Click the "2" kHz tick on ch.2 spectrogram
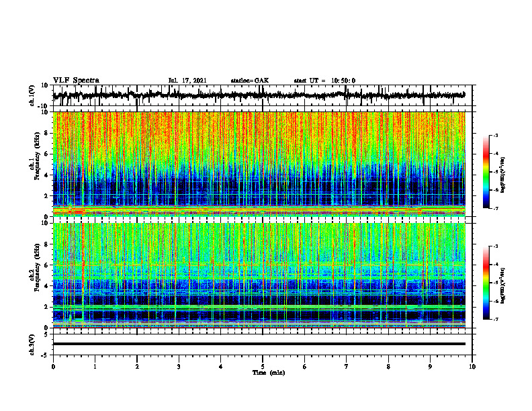Viewport: 532px width, 411px height. click(47, 307)
